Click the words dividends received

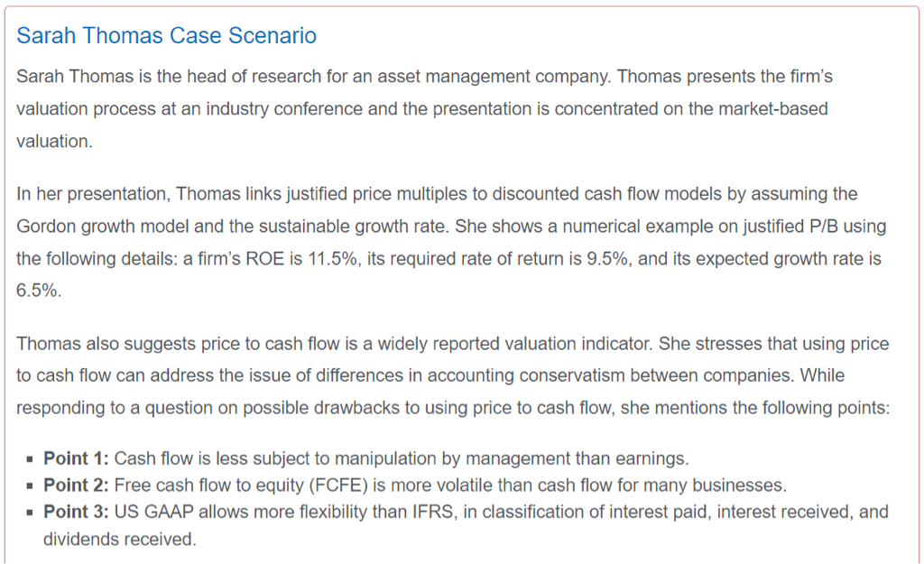[x=119, y=540]
